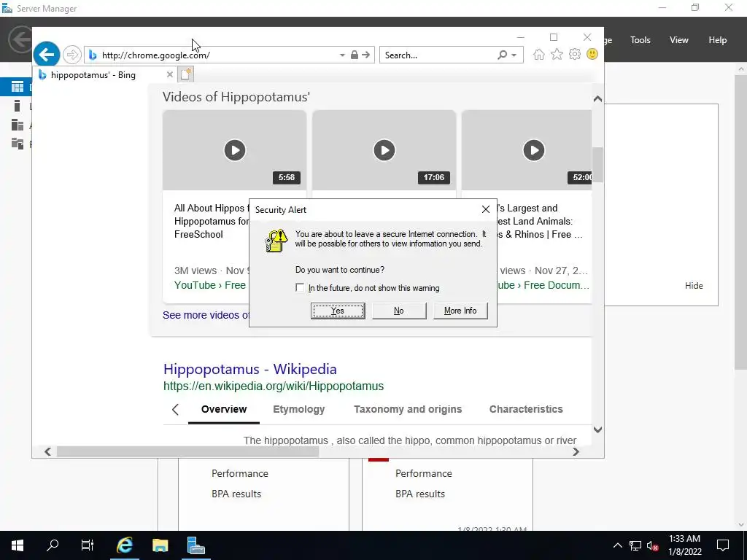Open a new tab with the blank-tab button

coord(186,74)
